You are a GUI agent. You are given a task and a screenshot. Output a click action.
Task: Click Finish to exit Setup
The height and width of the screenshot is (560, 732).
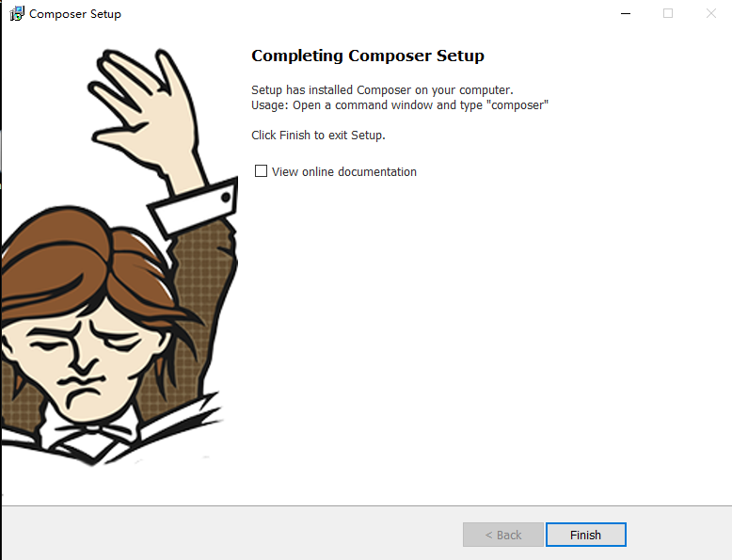click(x=586, y=535)
